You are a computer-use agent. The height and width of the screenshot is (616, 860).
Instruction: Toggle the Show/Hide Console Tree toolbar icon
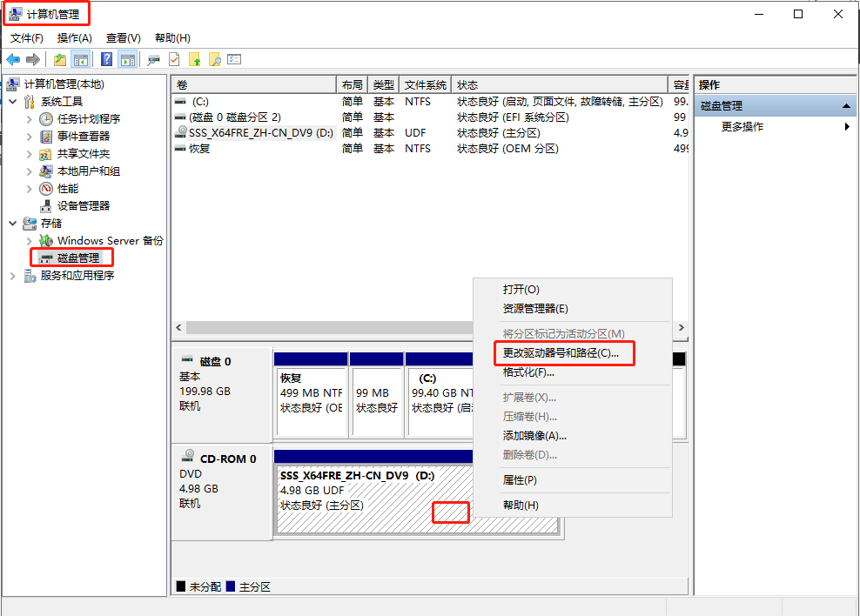click(81, 59)
